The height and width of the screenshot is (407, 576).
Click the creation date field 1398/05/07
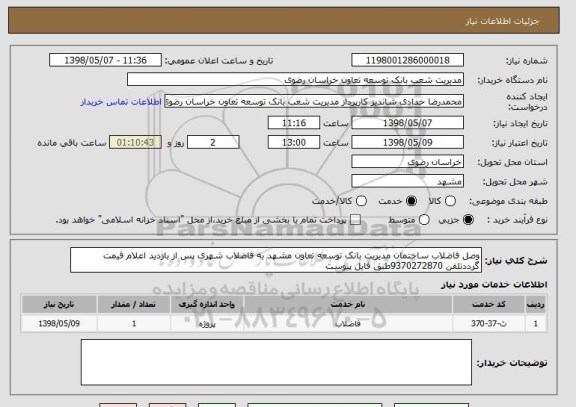click(407, 123)
